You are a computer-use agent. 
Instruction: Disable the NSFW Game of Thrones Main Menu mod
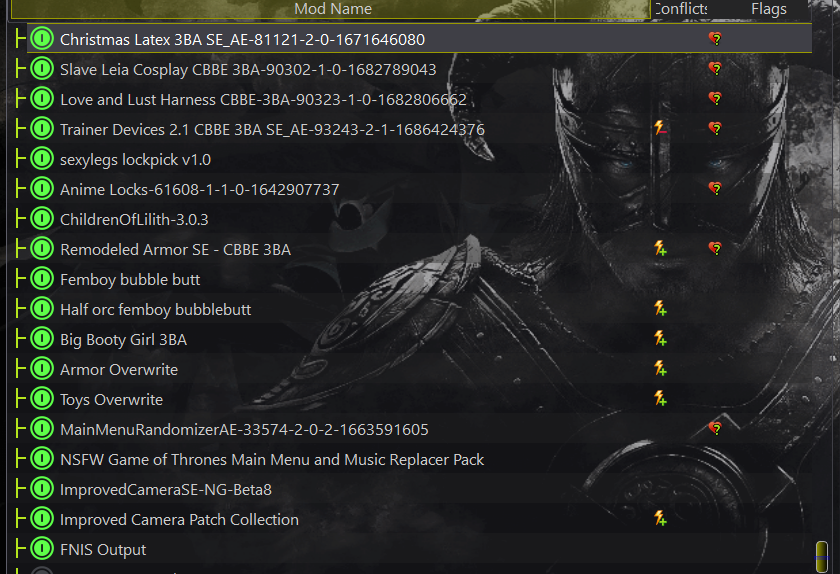tap(42, 459)
